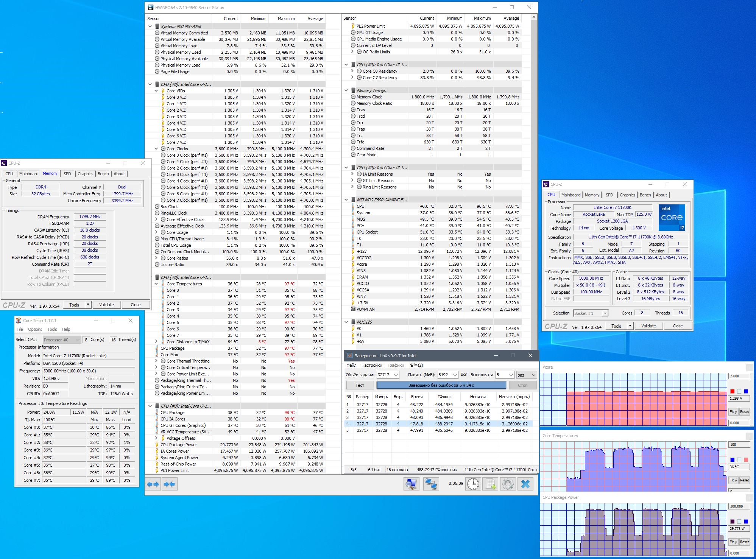Expand the Core Effective Clocks node
The image size is (756, 559).
pos(156,220)
